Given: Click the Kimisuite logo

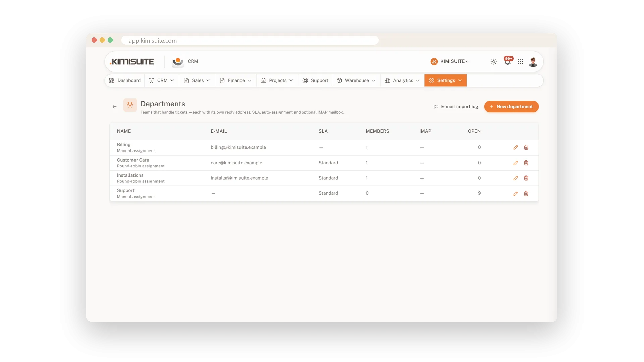Looking at the screenshot, I should click(132, 62).
